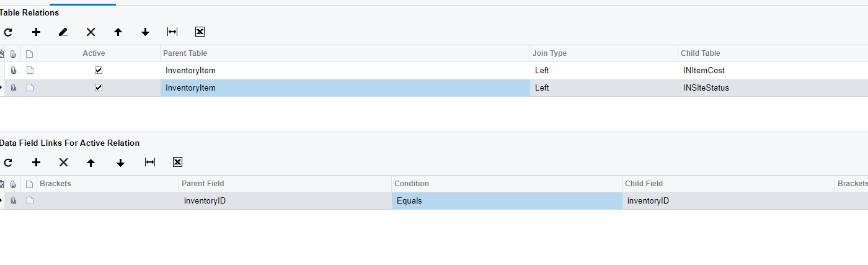This screenshot has width=868, height=265.
Task: Uncheck Active for the INItemCost relation
Action: [x=98, y=70]
